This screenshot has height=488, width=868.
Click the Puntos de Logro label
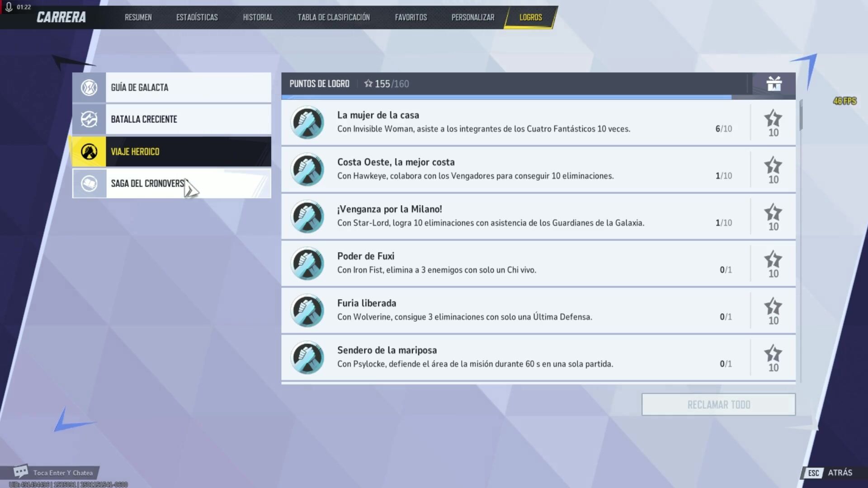click(x=319, y=84)
